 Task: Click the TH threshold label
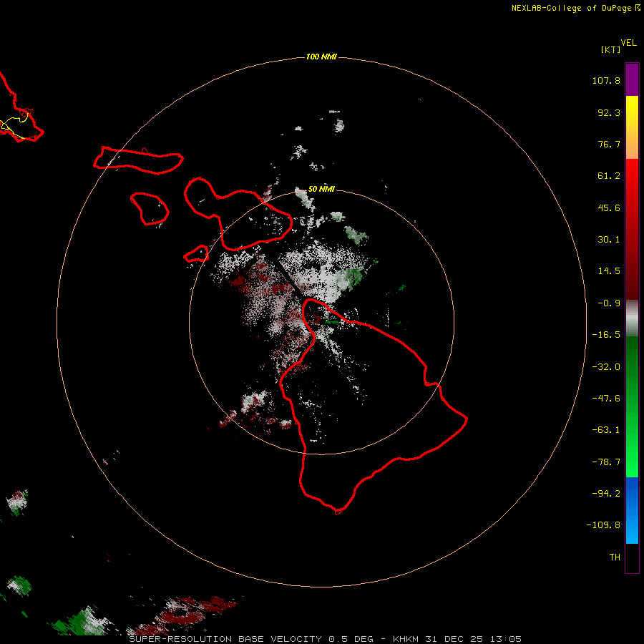coord(615,557)
